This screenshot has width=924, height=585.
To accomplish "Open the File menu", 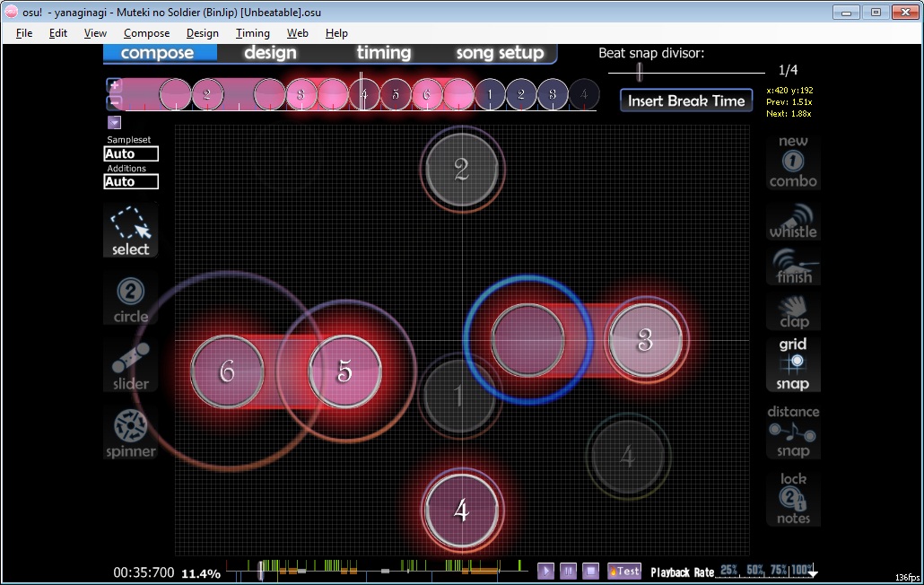I will tap(24, 33).
